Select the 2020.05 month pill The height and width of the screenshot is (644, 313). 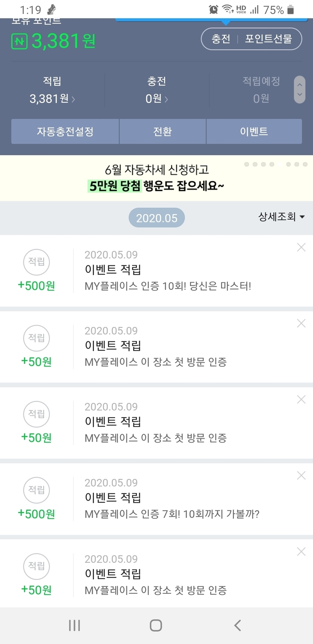(x=156, y=218)
